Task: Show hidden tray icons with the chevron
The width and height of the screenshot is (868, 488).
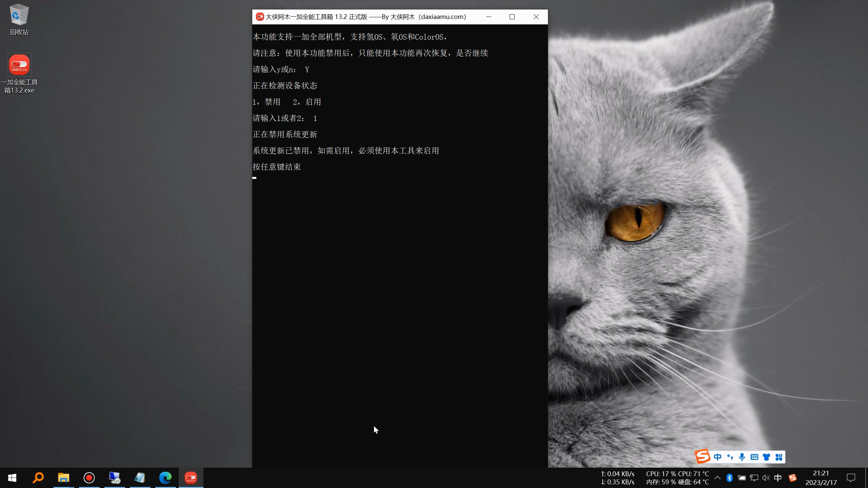Action: 717,478
